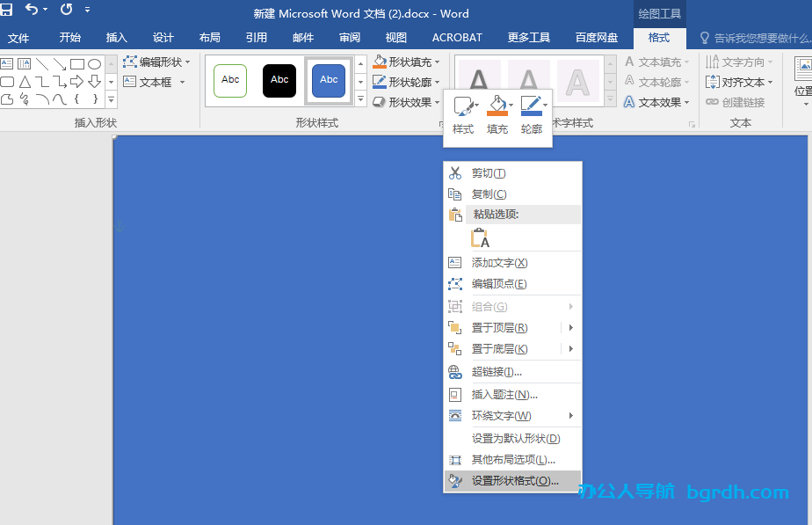
Task: Pick the straight line shape
Action: (x=42, y=63)
